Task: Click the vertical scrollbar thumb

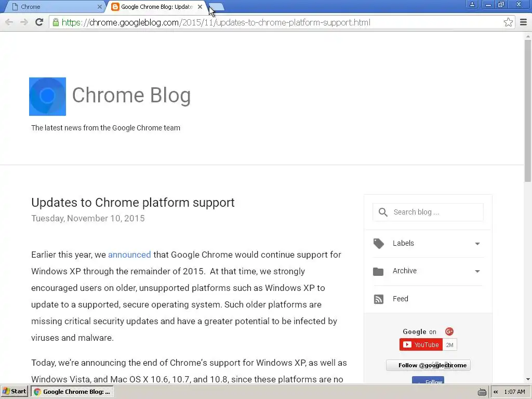Action: coord(528,111)
